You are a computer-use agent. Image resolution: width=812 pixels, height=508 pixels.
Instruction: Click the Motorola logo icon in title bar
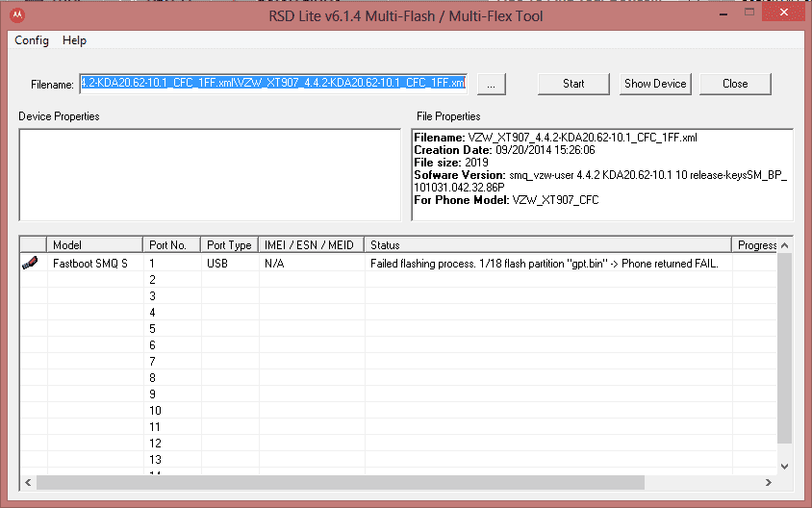point(17,15)
